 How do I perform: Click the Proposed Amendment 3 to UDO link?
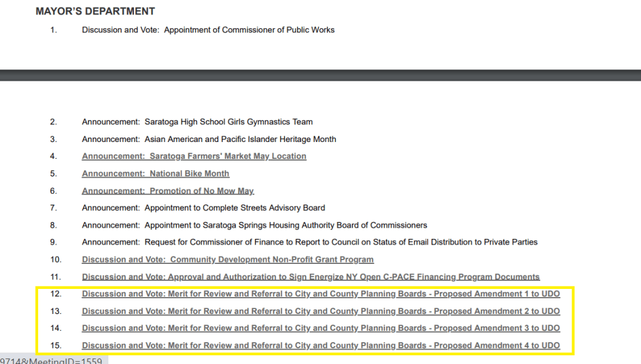click(320, 328)
